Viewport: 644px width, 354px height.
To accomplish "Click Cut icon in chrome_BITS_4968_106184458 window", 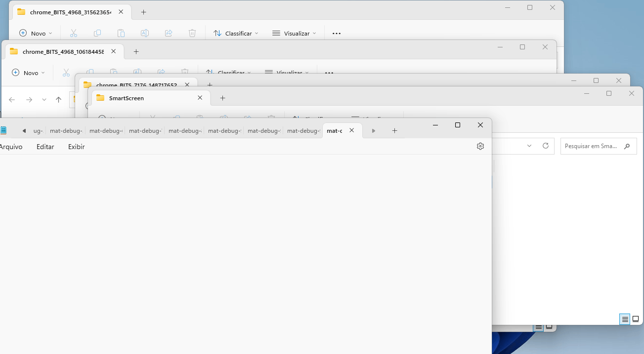I will [66, 73].
